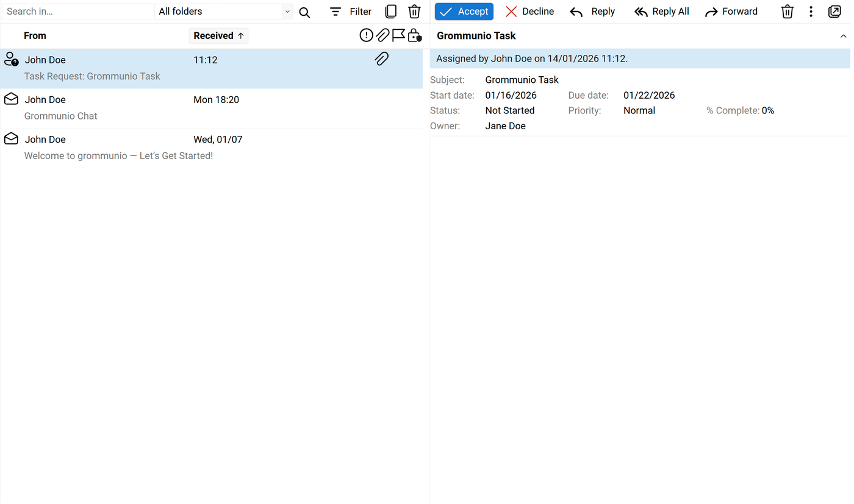Click the 0% complete value
The image size is (854, 504).
tap(768, 110)
